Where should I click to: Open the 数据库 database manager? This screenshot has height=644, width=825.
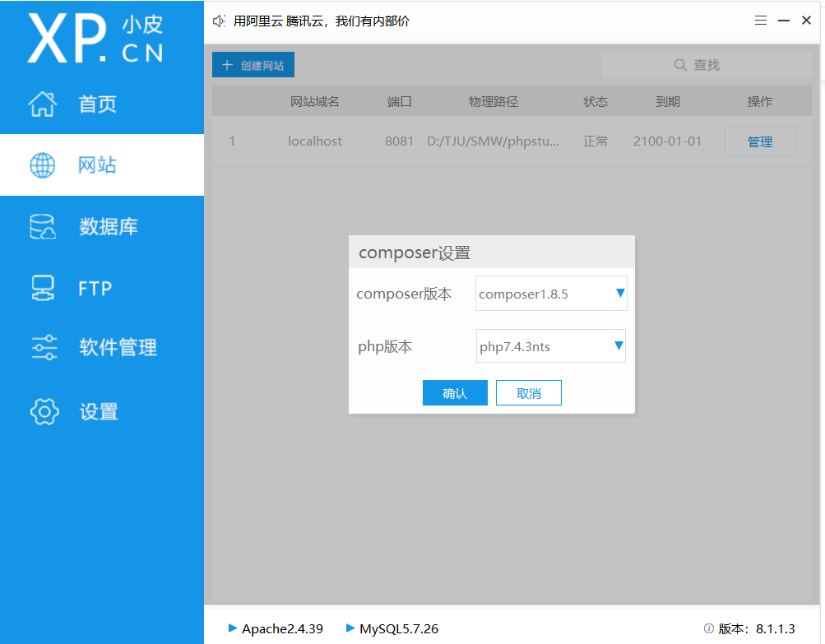point(99,226)
